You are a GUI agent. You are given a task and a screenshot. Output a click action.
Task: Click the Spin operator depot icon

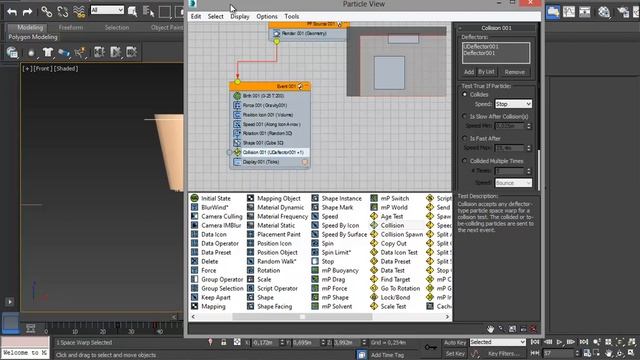coord(315,243)
